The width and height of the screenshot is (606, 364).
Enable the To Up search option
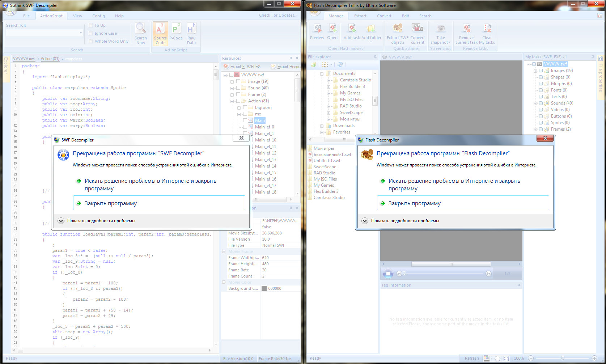(x=90, y=25)
